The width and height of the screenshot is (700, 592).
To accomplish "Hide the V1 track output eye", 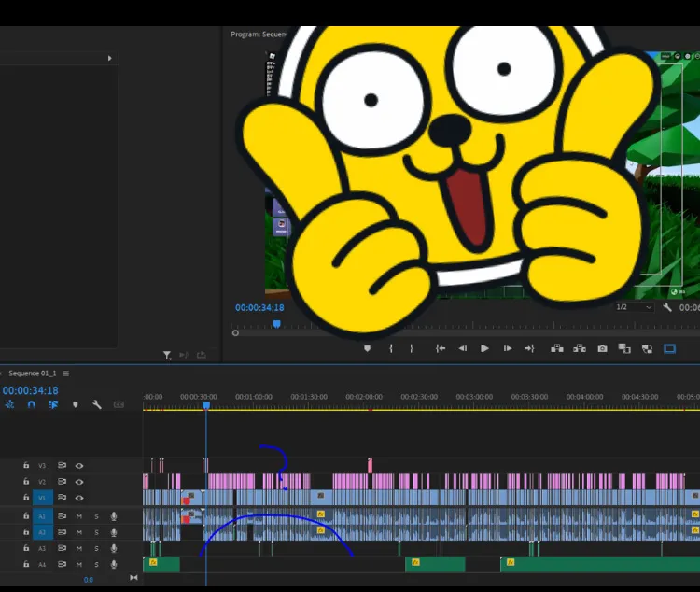I will (79, 498).
